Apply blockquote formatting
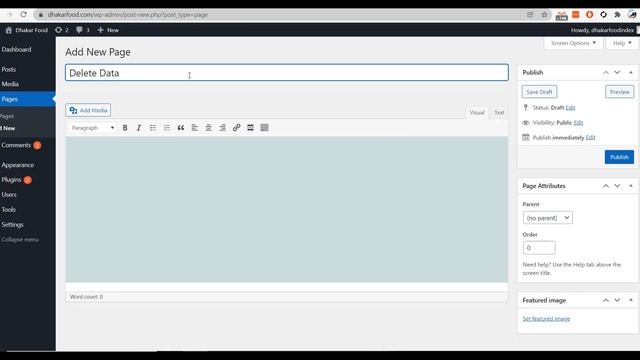This screenshot has height=360, width=640. click(x=180, y=128)
